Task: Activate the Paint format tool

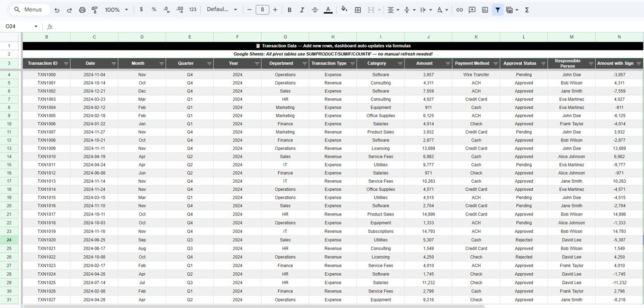Action: click(94, 10)
